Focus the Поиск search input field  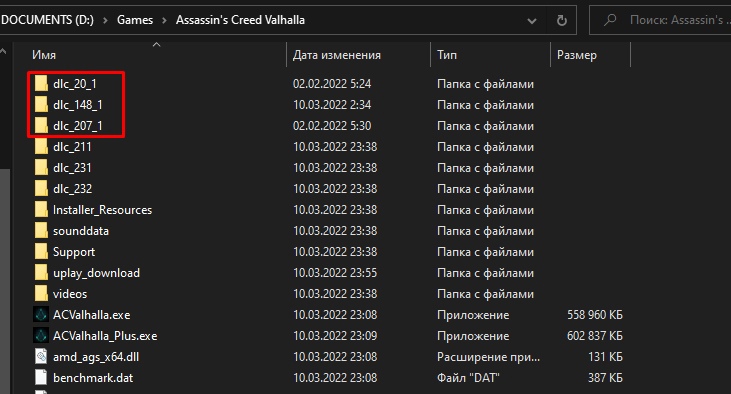pyautogui.click(x=660, y=20)
